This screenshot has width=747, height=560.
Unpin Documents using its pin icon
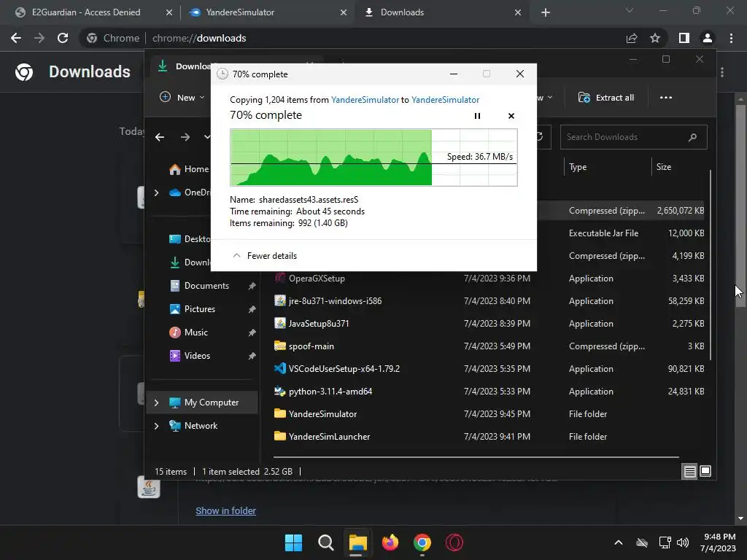point(252,286)
